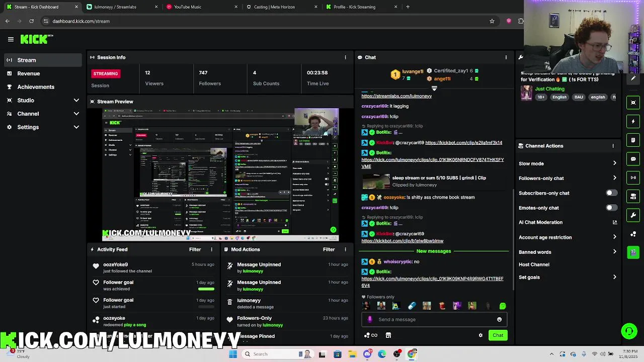644x362 pixels.
Task: Open a new browser tab
Action: [408, 7]
